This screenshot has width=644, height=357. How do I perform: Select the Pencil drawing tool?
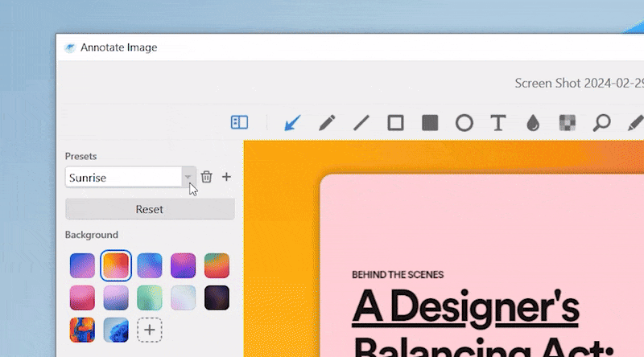tap(327, 123)
